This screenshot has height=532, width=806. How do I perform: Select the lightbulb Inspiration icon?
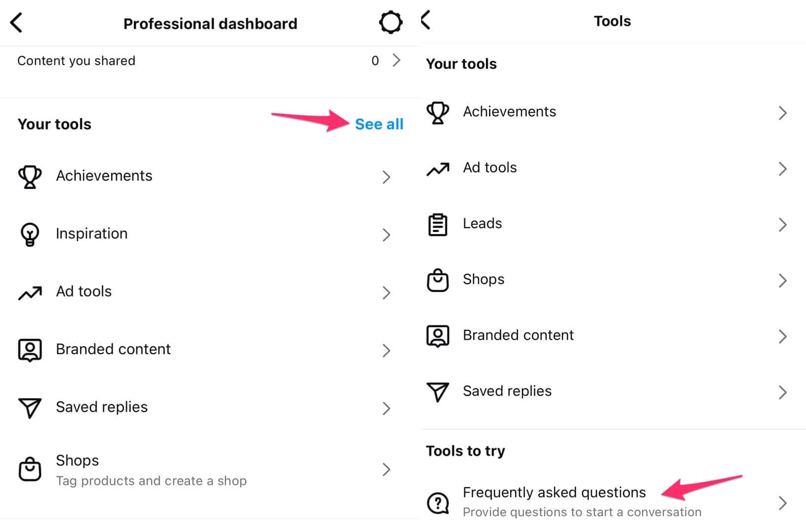pos(30,234)
